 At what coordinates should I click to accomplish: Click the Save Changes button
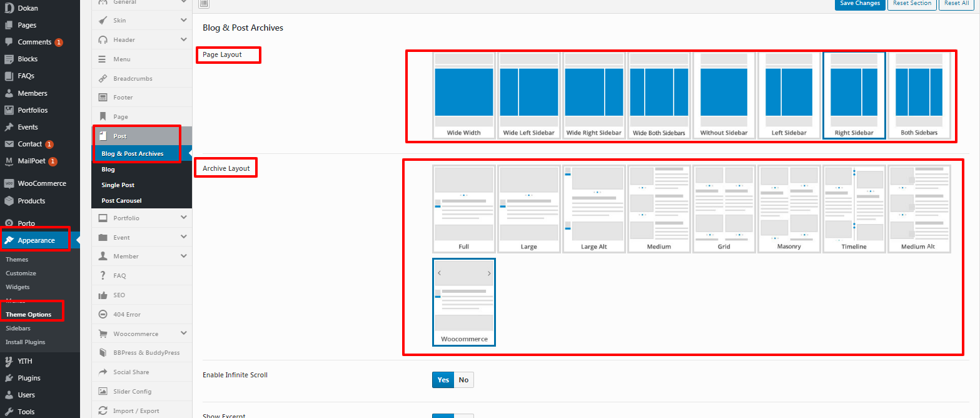[x=860, y=4]
